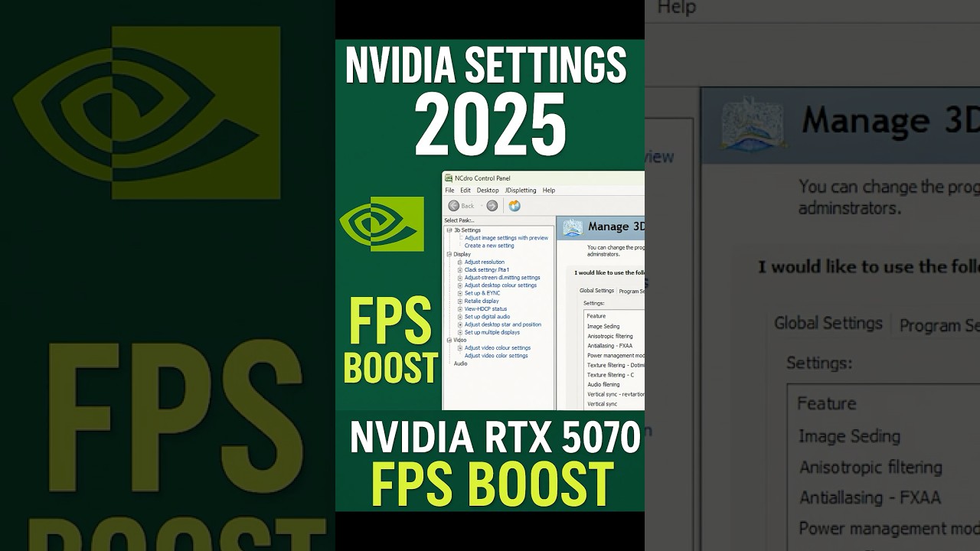Select View-HDCP status item
This screenshot has height=551, width=980.
pyautogui.click(x=485, y=308)
